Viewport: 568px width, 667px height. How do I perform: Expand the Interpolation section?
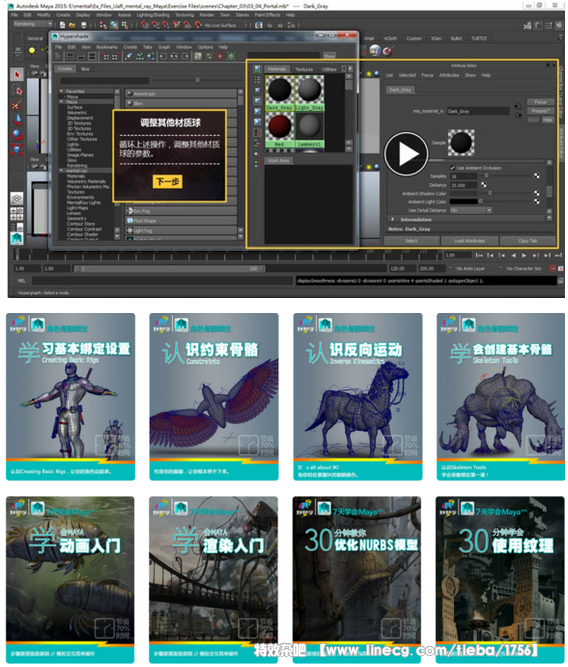[x=392, y=219]
